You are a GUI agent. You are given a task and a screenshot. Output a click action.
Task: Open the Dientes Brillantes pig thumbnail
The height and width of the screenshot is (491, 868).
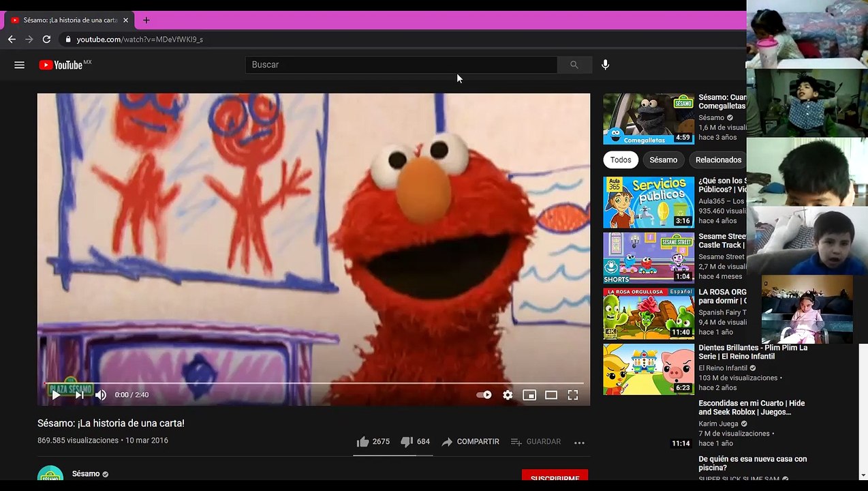(649, 370)
